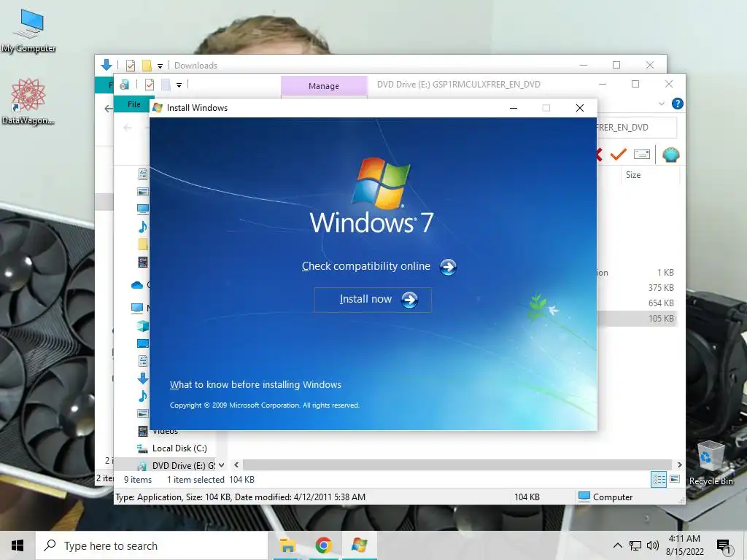
Task: Click taskbar search box
Action: pos(152,545)
